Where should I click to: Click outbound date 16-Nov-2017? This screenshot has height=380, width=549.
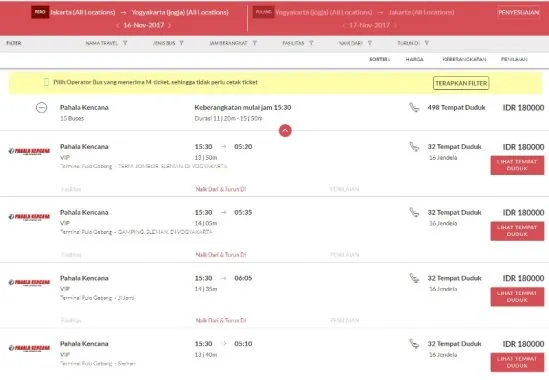pos(144,25)
